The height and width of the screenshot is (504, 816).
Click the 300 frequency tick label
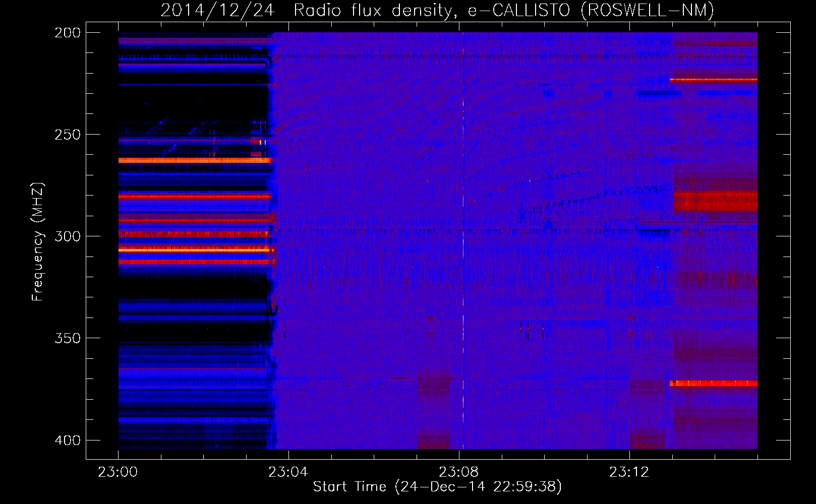pos(68,236)
